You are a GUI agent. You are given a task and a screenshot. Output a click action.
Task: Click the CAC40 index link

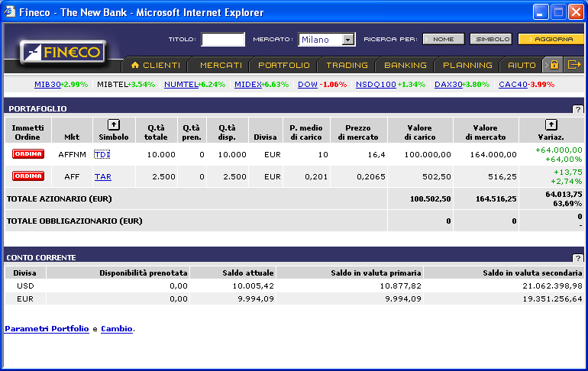(513, 84)
